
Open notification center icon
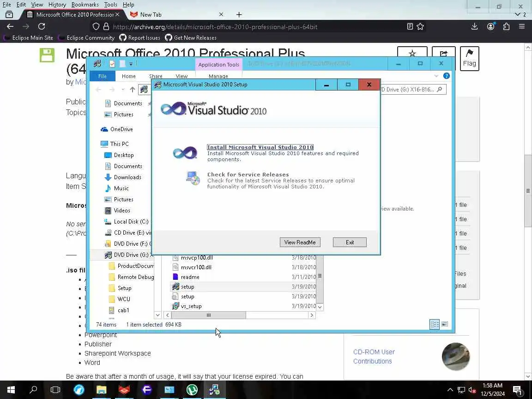pyautogui.click(x=517, y=390)
